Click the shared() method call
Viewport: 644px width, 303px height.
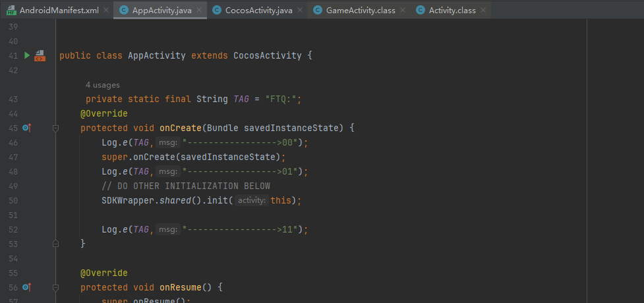point(181,200)
